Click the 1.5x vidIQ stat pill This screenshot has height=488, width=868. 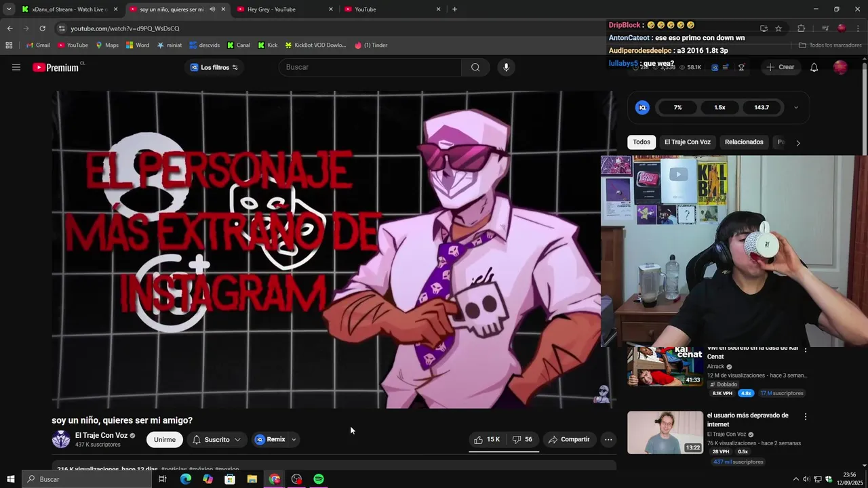coord(719,107)
